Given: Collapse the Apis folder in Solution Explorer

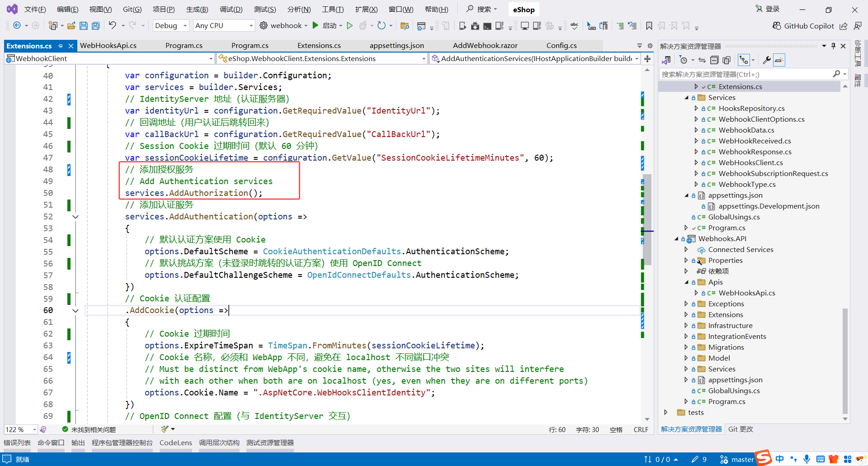Looking at the screenshot, I should click(686, 282).
